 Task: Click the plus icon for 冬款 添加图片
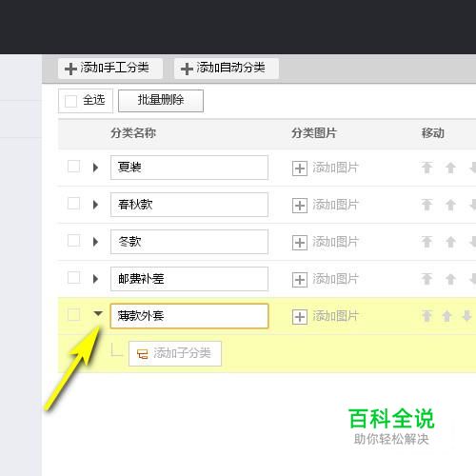point(300,243)
